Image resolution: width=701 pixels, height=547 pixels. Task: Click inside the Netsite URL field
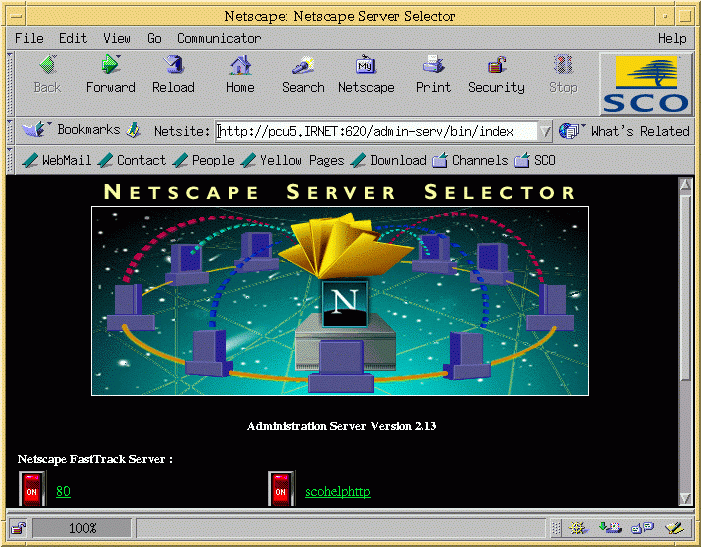(x=376, y=131)
